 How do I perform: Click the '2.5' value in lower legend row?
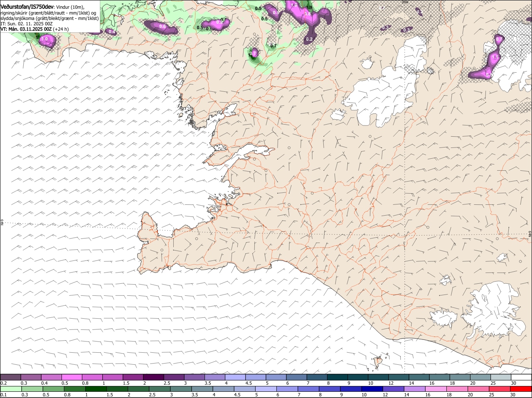pyautogui.click(x=153, y=395)
